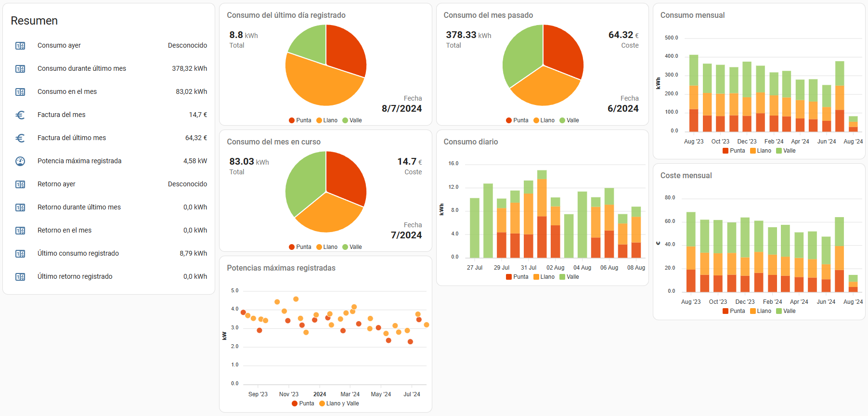
Task: Click the Último consumo registrado icon
Action: pos(20,254)
